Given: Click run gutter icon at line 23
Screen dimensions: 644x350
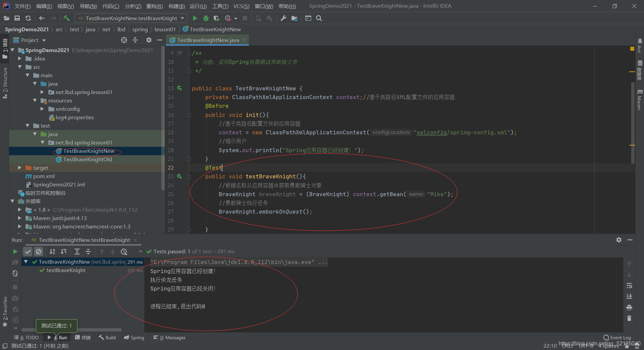Looking at the screenshot, I should 179,176.
